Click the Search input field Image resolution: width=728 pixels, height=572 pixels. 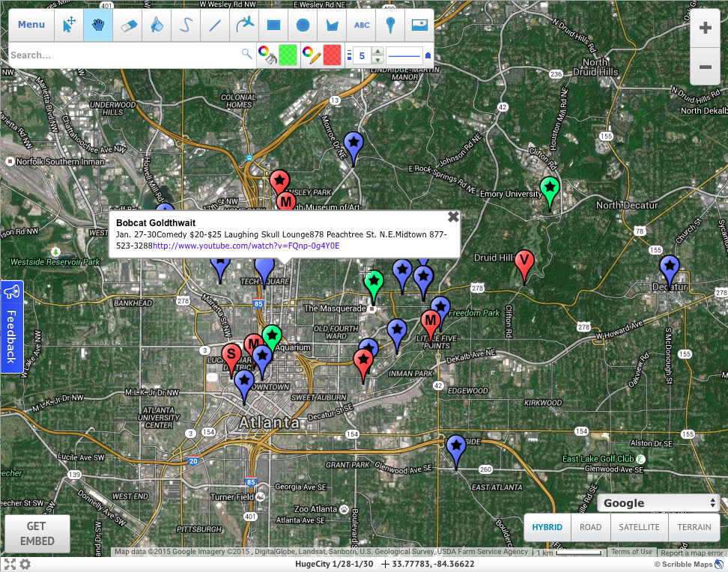click(125, 55)
